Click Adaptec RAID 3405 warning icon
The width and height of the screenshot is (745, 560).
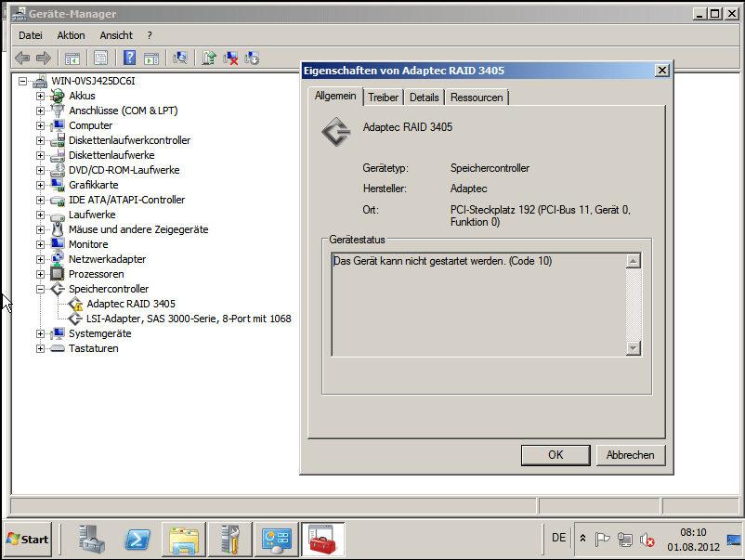[x=75, y=304]
